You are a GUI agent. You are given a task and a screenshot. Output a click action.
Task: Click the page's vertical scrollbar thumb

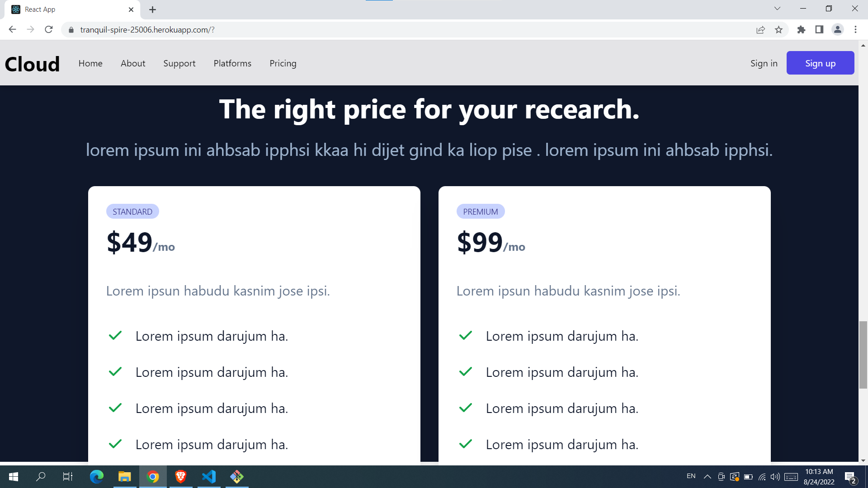[863, 355]
